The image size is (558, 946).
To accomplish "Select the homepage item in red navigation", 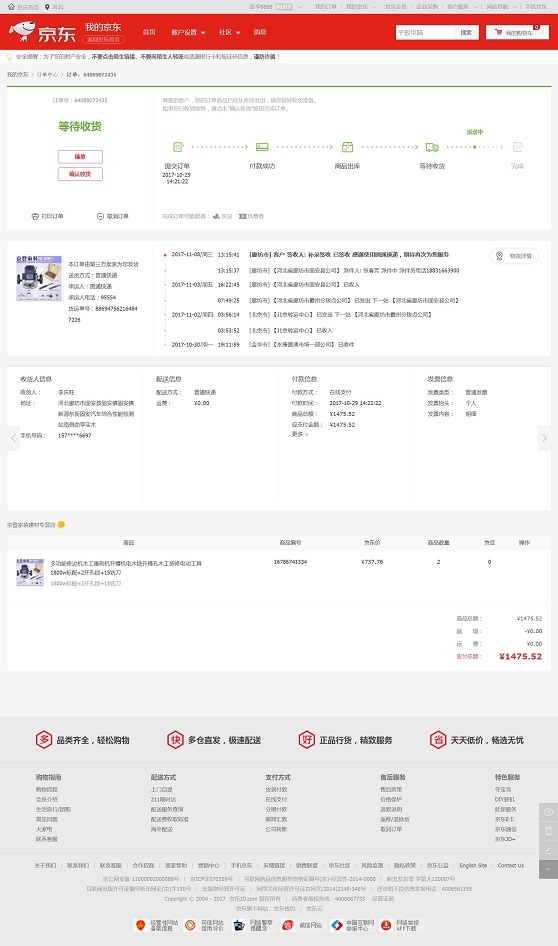I will pos(149,32).
